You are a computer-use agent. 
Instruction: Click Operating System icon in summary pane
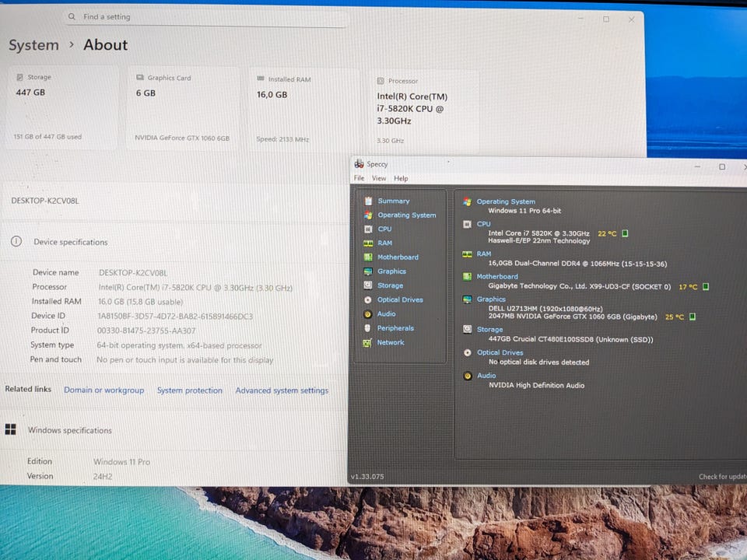pos(468,202)
